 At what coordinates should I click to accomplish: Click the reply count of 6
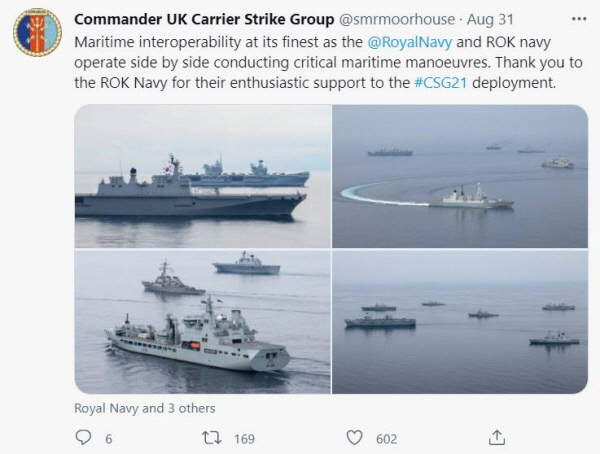coord(108,439)
